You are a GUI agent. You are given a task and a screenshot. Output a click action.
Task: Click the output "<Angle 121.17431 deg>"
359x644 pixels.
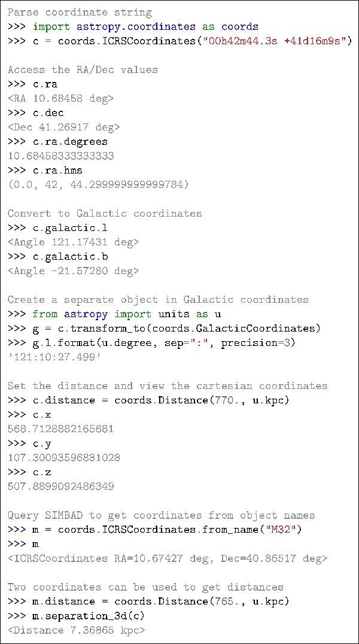pyautogui.click(x=73, y=242)
